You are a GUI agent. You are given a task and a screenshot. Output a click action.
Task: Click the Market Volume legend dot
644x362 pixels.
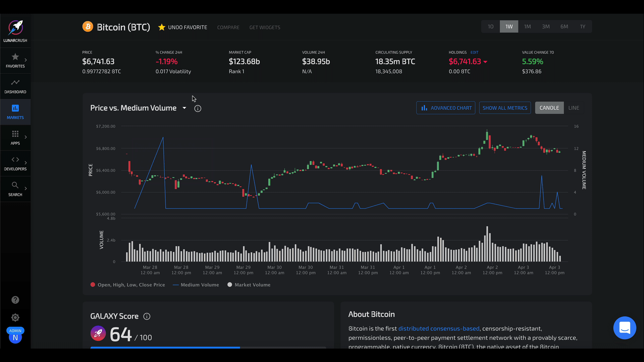(229, 285)
